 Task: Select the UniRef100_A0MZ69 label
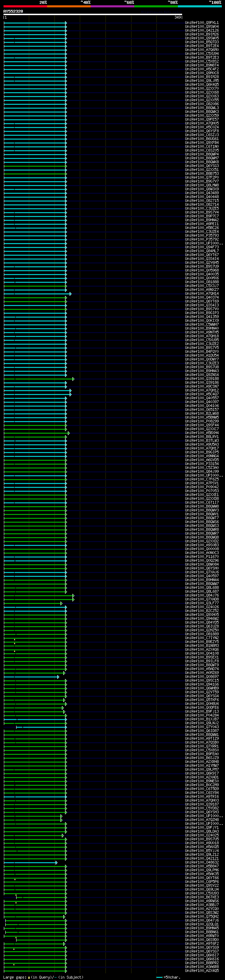point(202,673)
